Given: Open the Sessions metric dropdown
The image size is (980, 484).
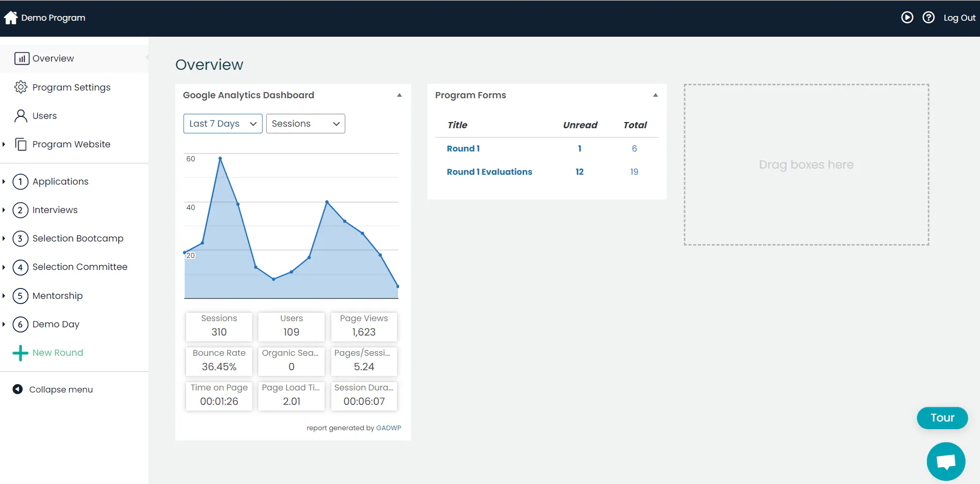Looking at the screenshot, I should pos(305,124).
